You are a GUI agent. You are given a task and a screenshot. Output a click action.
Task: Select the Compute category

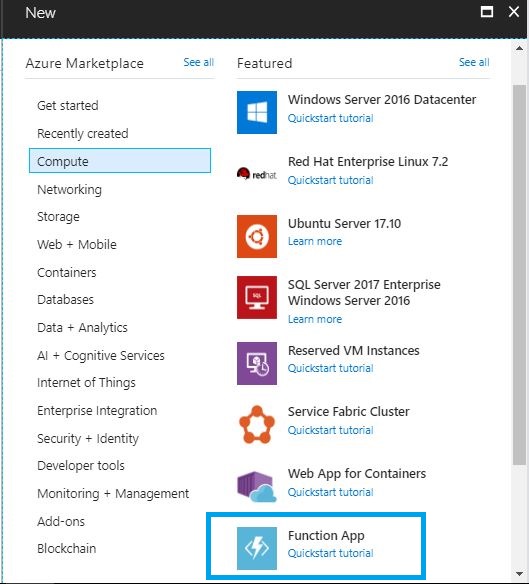click(x=120, y=161)
